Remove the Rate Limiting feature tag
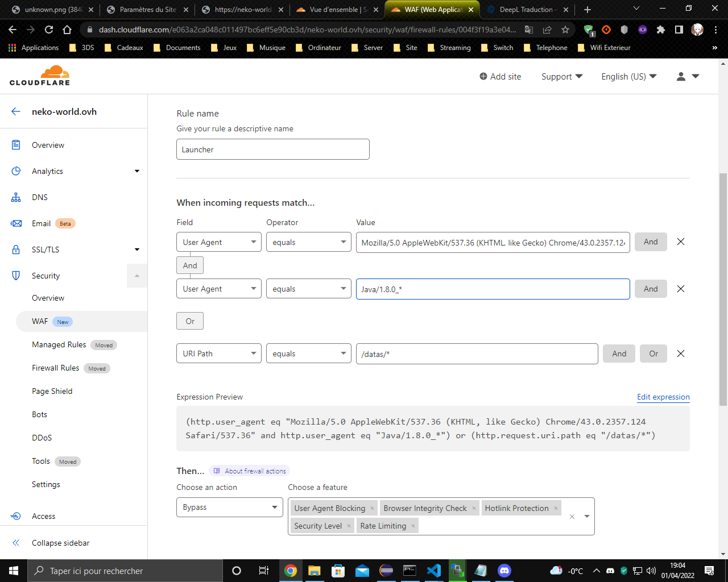 (413, 526)
